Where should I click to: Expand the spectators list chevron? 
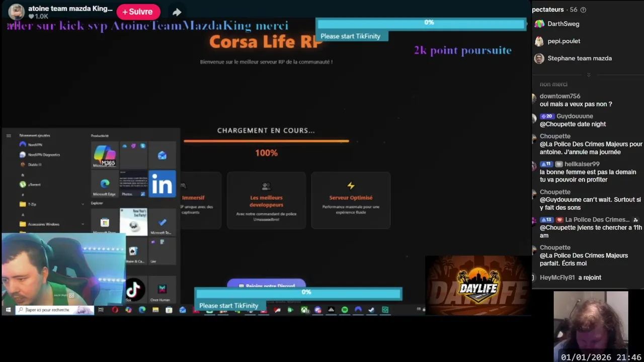588,75
